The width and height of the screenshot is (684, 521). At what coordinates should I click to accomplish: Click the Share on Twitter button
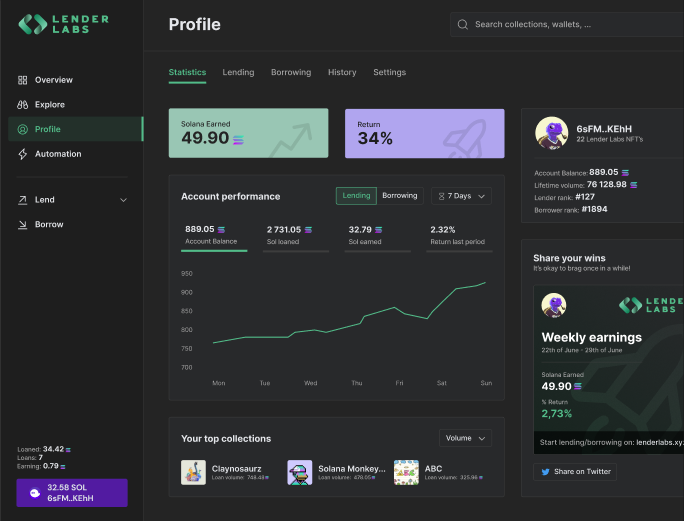575,472
